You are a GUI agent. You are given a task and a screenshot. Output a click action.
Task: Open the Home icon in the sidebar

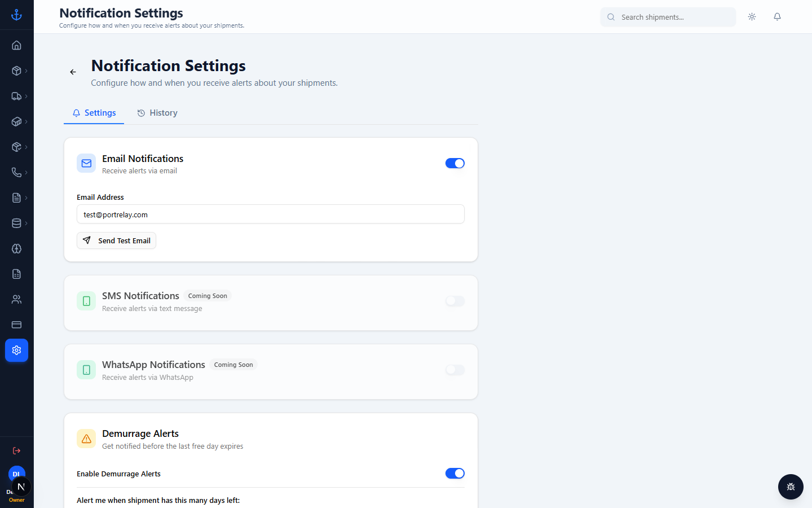[16, 45]
